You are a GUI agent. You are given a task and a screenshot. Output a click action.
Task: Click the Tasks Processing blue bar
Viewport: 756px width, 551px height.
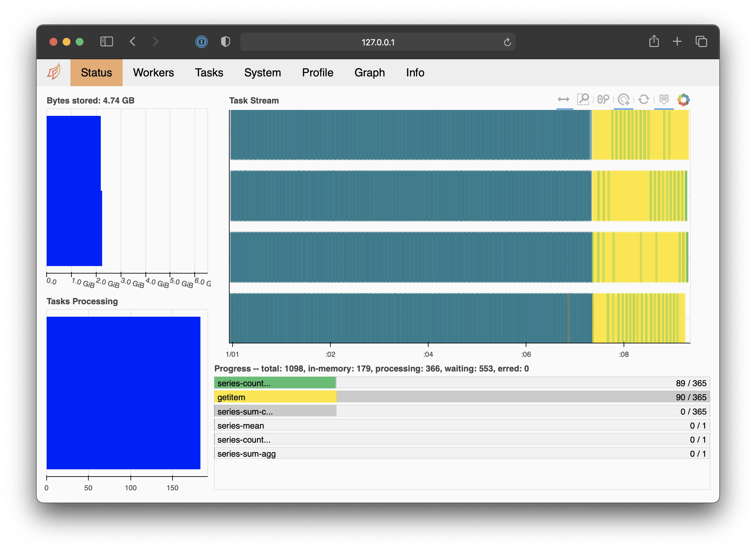pos(123,393)
